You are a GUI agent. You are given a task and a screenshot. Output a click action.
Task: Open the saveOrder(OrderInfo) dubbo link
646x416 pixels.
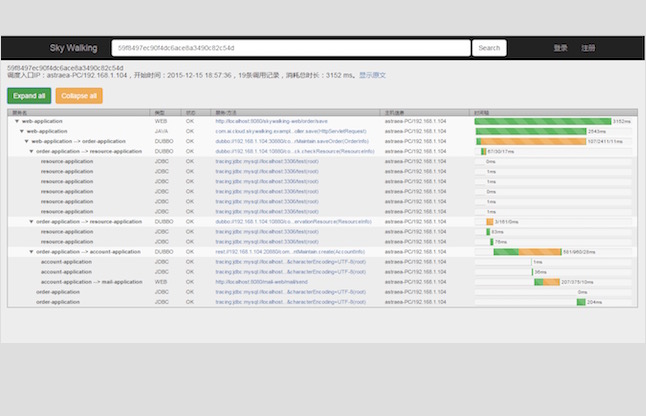[292, 141]
